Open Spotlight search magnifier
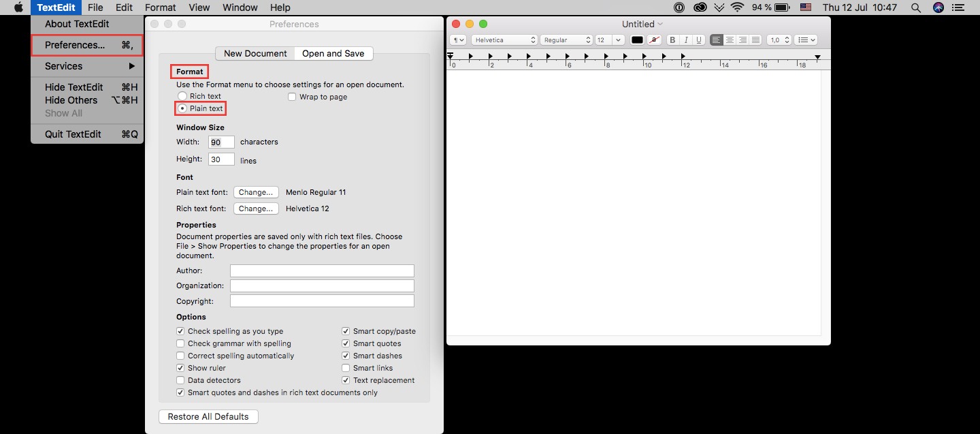The image size is (980, 434). [915, 7]
